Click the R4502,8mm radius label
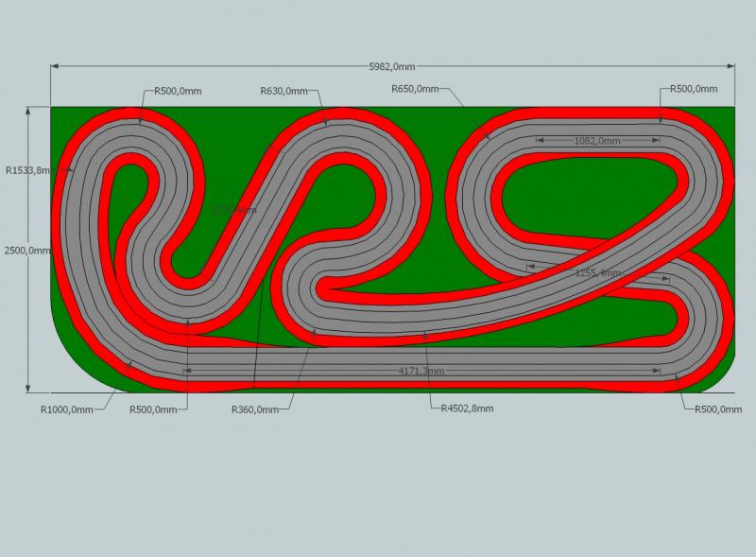 click(467, 409)
